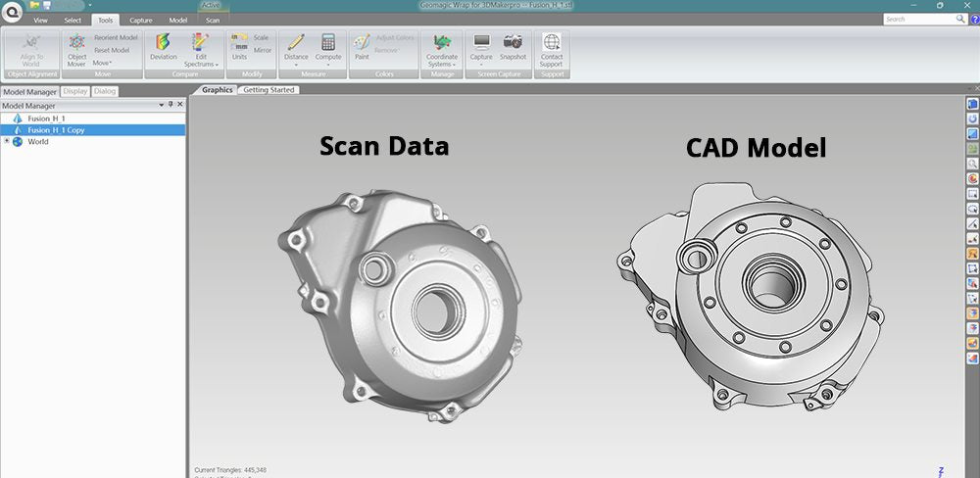Switch to the Capture ribbon tab
The width and height of the screenshot is (980, 478).
[x=139, y=20]
